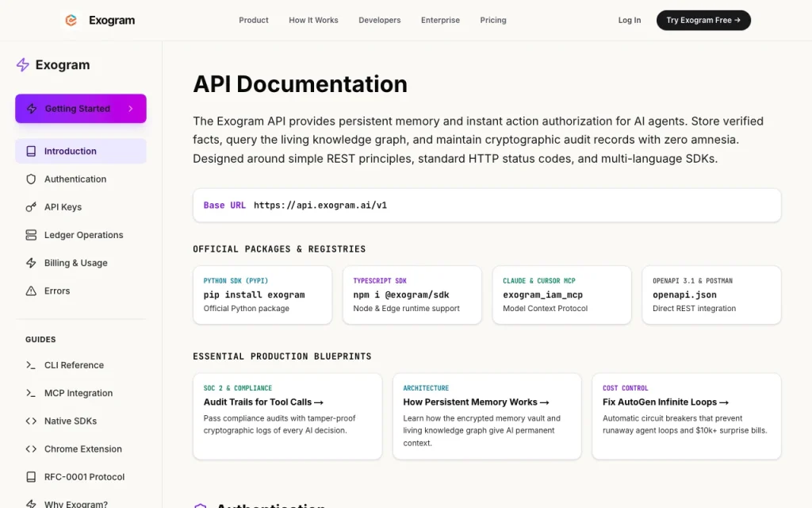Click the warning triangle icon next to Errors

(x=31, y=291)
